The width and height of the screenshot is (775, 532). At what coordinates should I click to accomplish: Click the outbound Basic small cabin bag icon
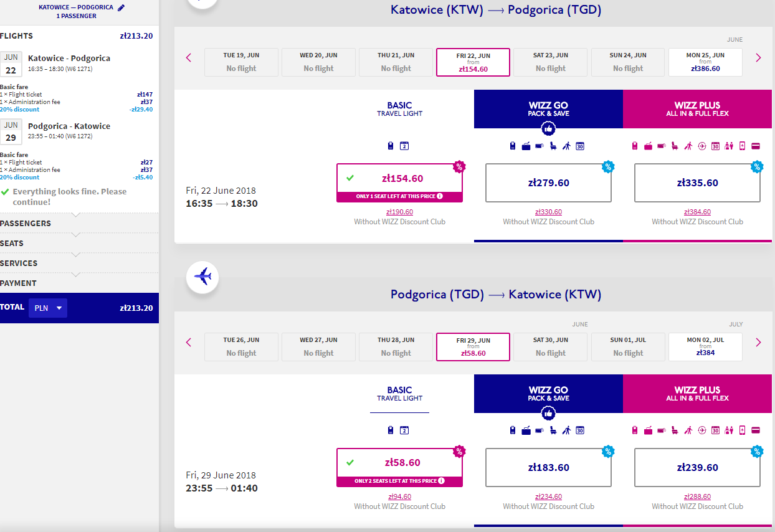click(391, 146)
